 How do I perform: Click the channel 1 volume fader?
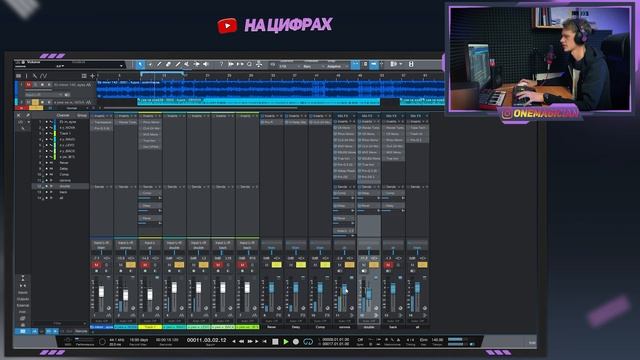101,292
